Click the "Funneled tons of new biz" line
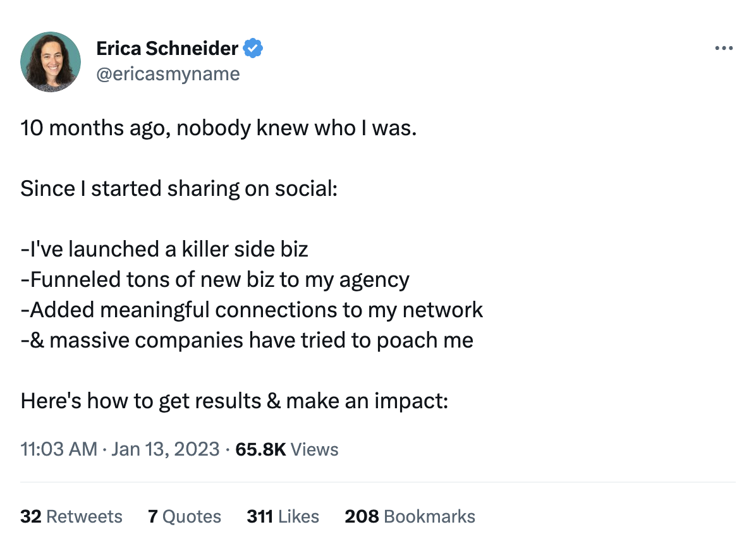 click(x=215, y=279)
